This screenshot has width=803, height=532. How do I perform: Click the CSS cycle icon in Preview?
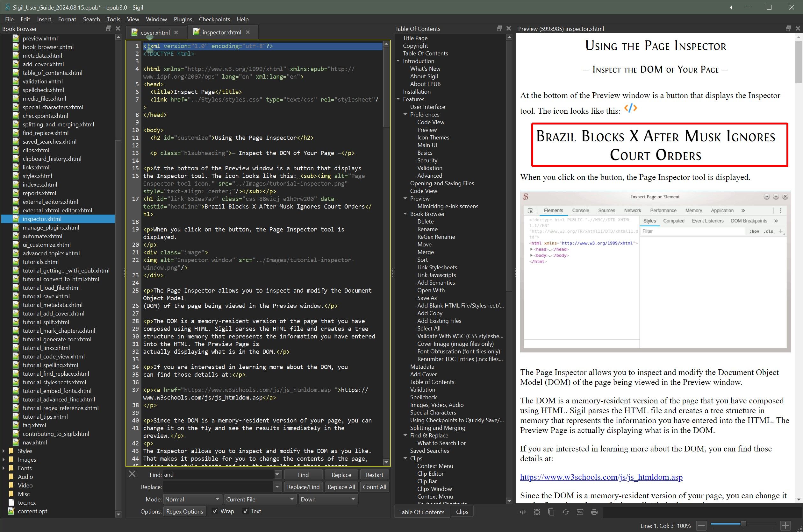coord(580,512)
